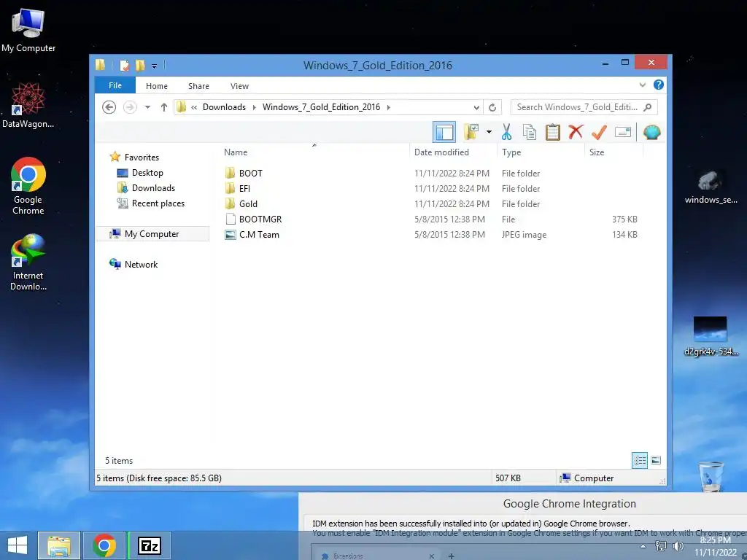Open Quick Access Toolbar customize dropdown
Image resolution: width=747 pixels, height=560 pixels.
[x=155, y=66]
